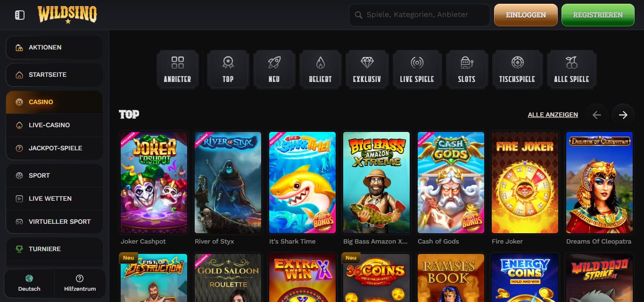
Task: Open the Anbieter category tile
Action: click(178, 69)
